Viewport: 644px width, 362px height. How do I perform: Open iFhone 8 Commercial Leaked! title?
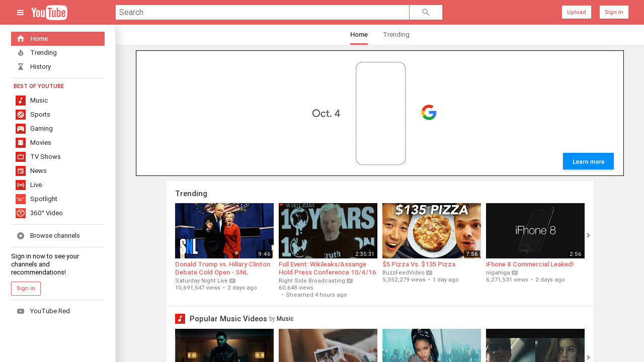point(530,264)
